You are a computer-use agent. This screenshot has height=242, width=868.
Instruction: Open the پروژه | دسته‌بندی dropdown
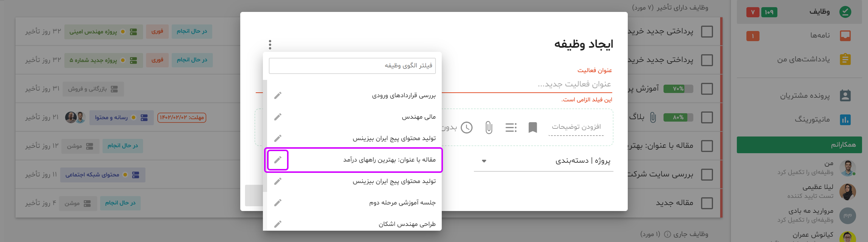tap(543, 161)
